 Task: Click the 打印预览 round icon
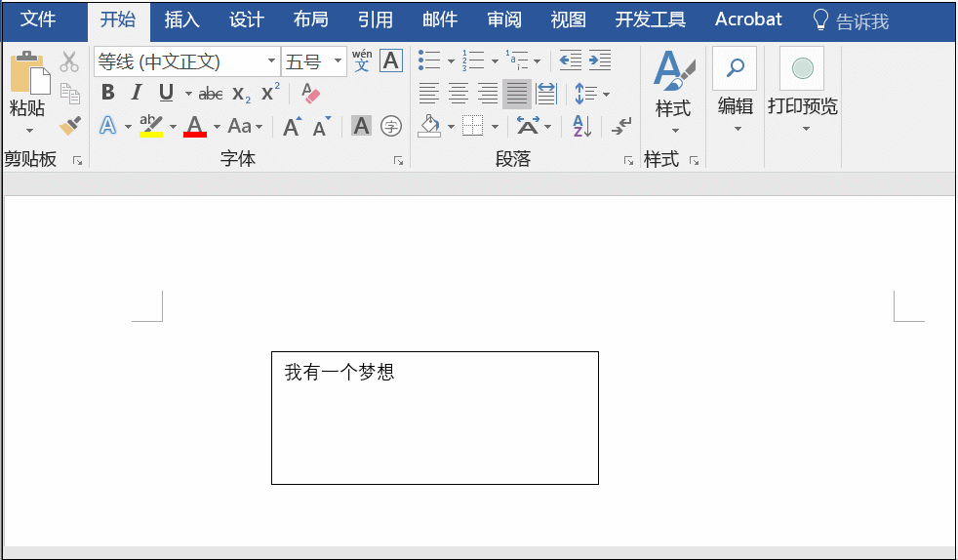(802, 67)
